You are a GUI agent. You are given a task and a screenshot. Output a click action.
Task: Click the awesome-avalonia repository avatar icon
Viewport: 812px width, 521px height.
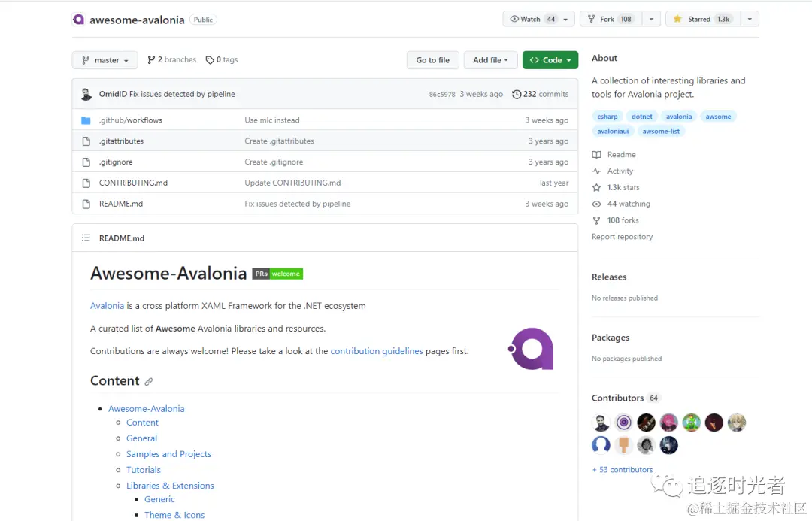click(x=78, y=20)
